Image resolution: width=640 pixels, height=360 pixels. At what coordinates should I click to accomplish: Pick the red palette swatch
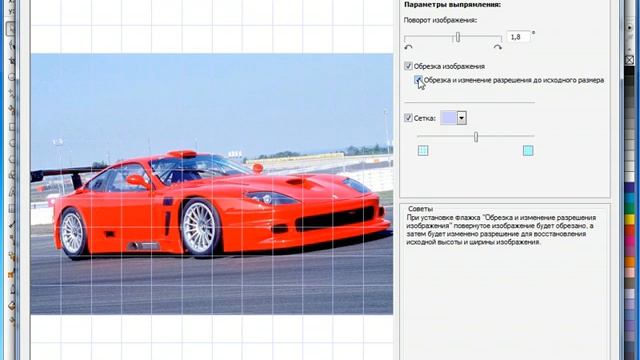point(629,230)
